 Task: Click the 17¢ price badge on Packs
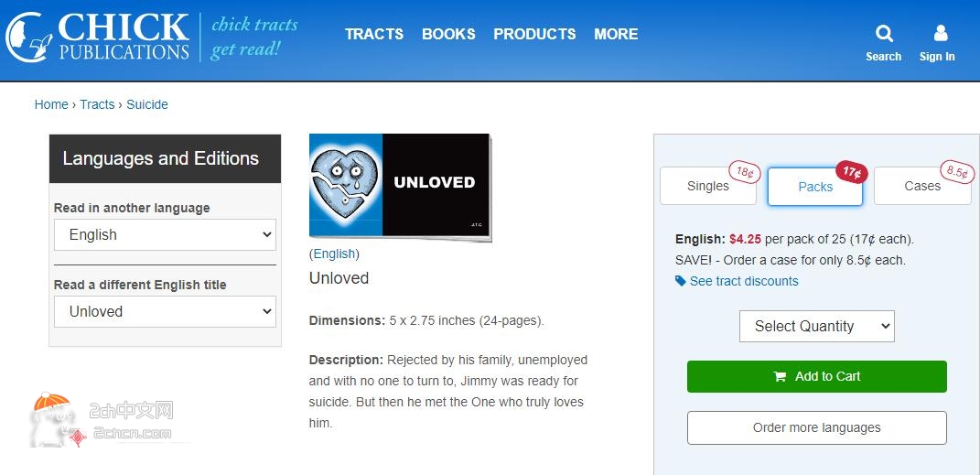[x=852, y=172]
